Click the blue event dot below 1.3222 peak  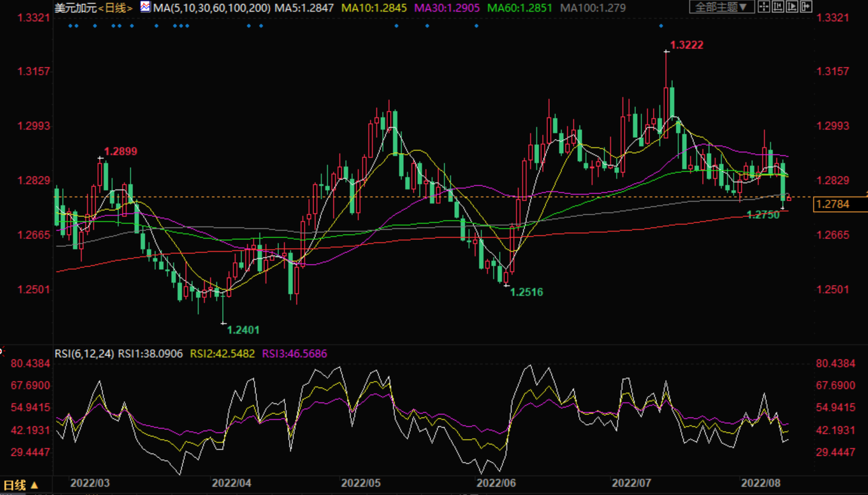click(x=661, y=26)
